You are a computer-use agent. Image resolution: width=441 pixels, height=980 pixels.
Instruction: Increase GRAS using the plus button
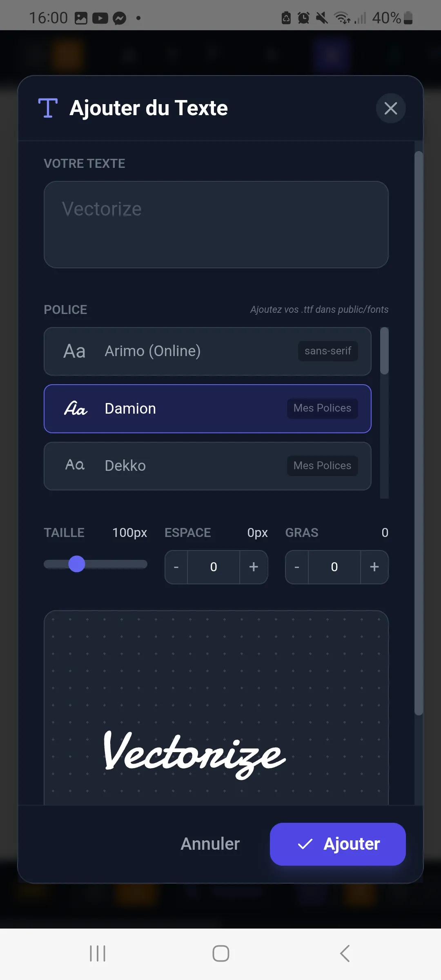coord(374,567)
